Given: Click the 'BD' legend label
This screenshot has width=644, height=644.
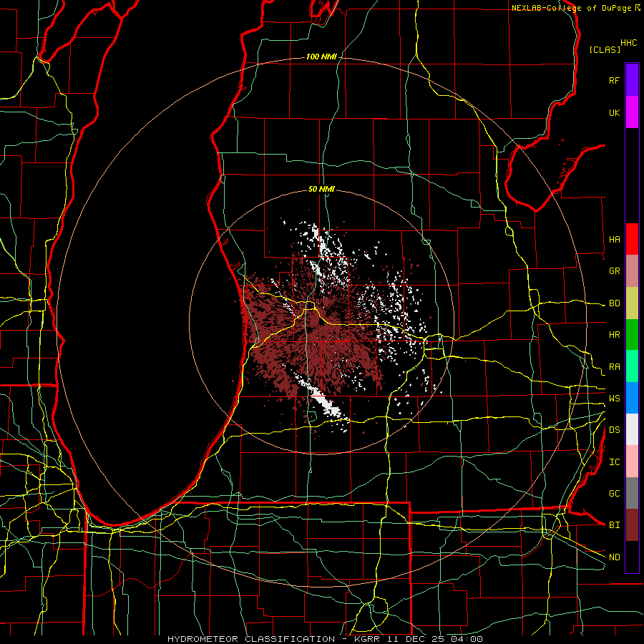Looking at the screenshot, I should click(x=614, y=303).
